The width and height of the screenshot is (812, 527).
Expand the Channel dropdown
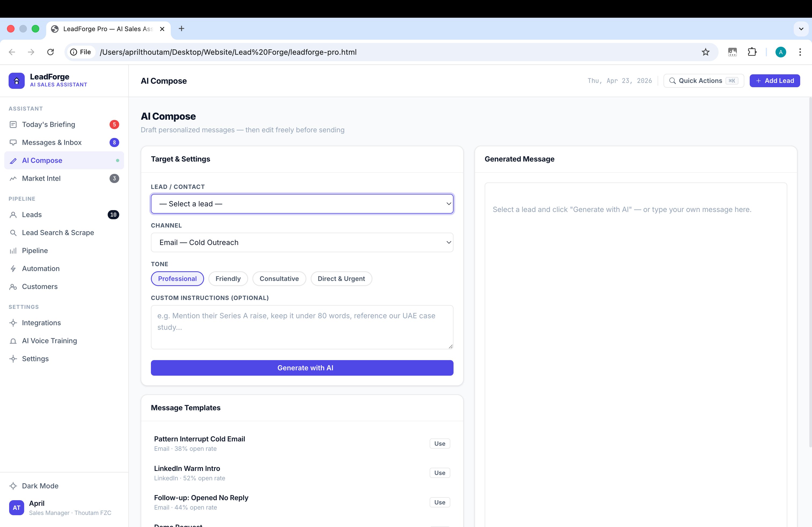pyautogui.click(x=302, y=242)
